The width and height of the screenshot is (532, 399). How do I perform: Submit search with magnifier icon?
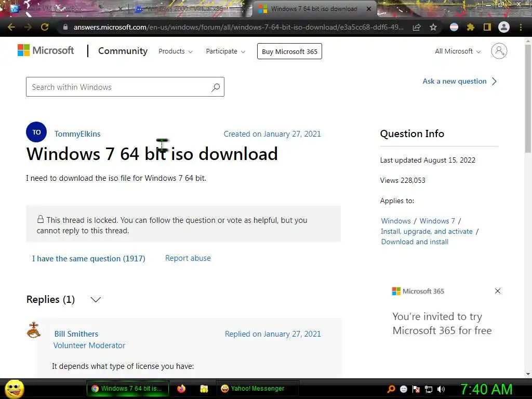216,87
